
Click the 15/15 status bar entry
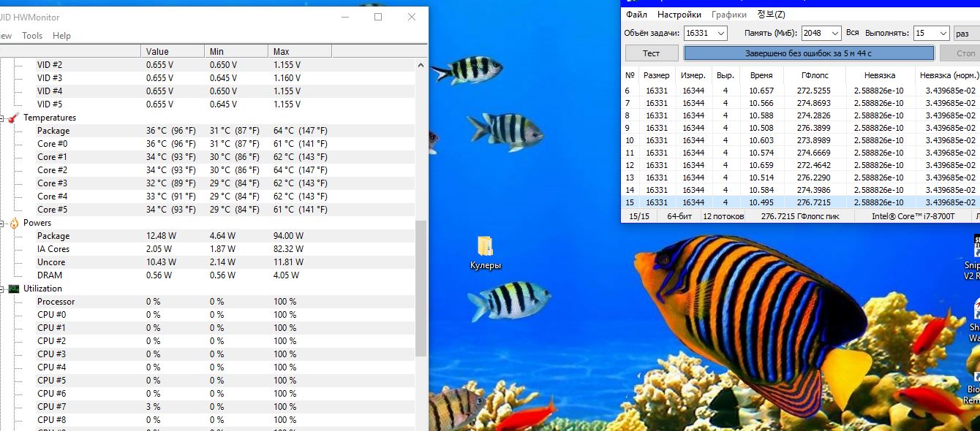pos(639,216)
